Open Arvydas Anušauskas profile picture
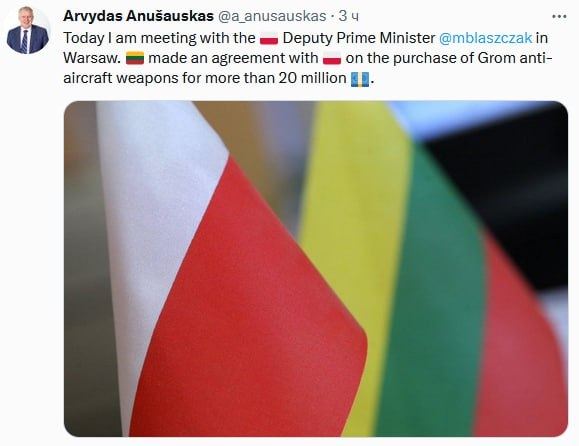This screenshot has height=446, width=579. coord(28,30)
